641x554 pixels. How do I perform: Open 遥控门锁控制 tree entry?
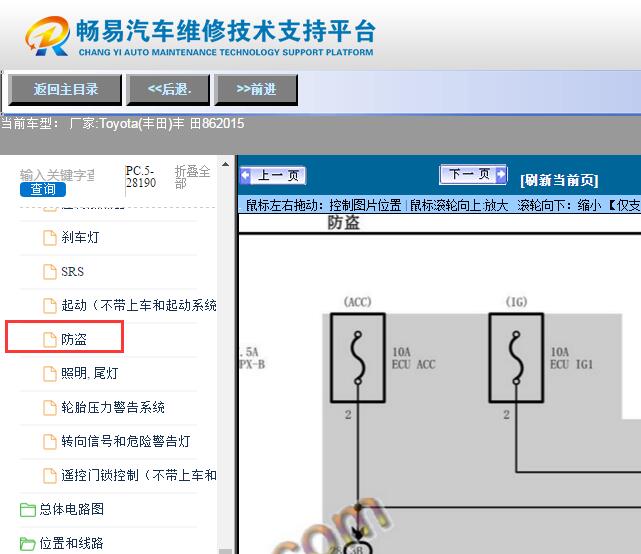click(x=139, y=475)
